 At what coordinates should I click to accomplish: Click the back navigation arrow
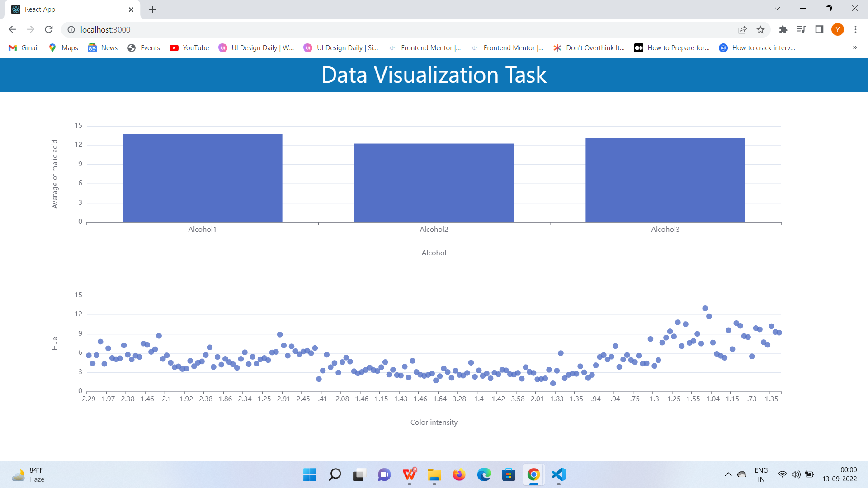(12, 29)
